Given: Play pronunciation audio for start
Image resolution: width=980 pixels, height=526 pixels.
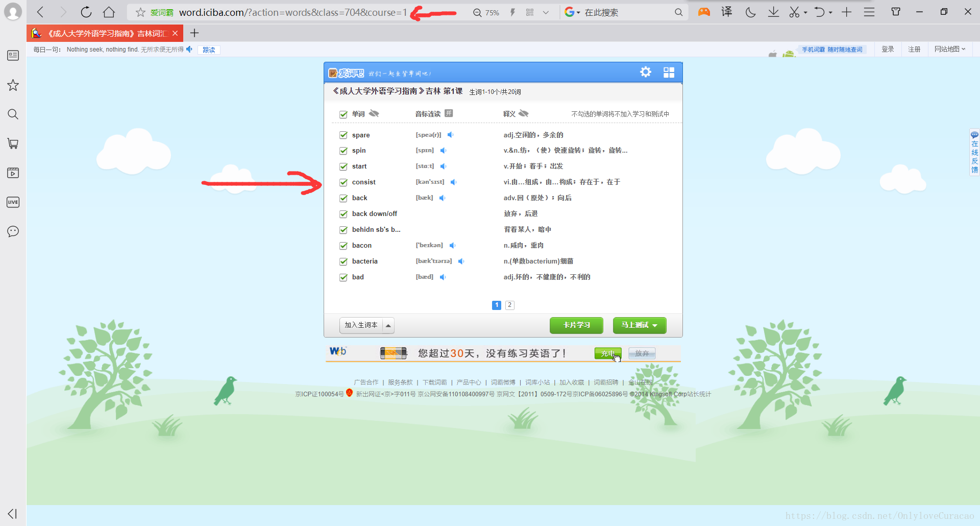Looking at the screenshot, I should tap(443, 166).
